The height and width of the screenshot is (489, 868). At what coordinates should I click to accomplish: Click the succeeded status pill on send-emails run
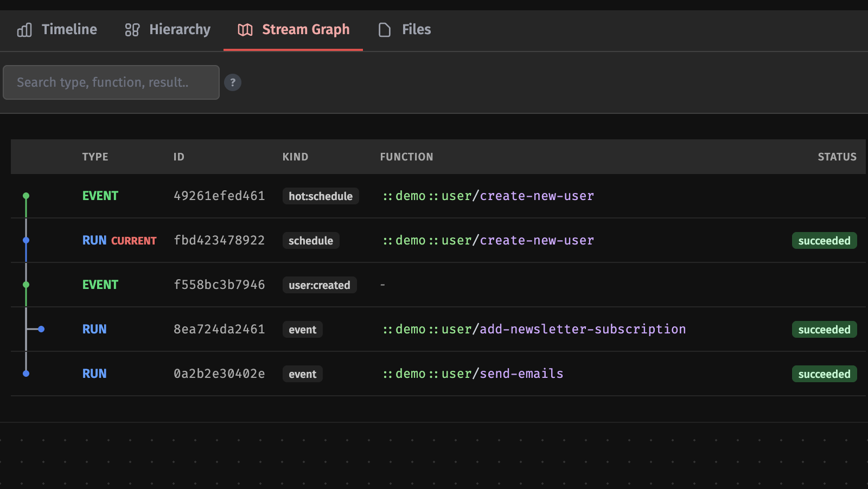[824, 374]
